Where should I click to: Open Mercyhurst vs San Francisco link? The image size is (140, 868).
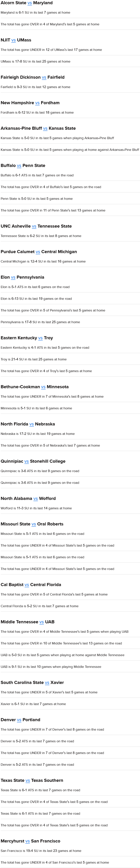(28, 841)
